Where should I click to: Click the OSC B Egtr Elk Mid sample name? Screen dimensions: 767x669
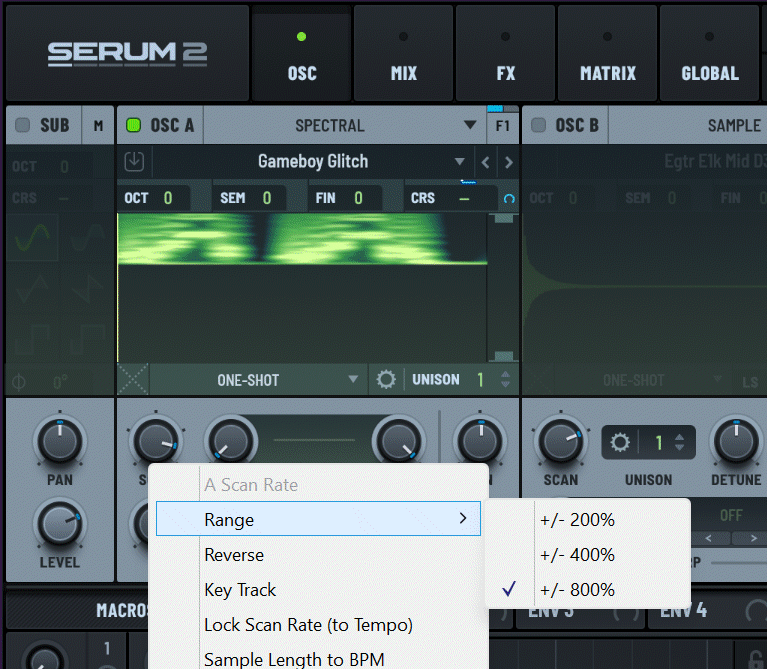[x=715, y=161]
